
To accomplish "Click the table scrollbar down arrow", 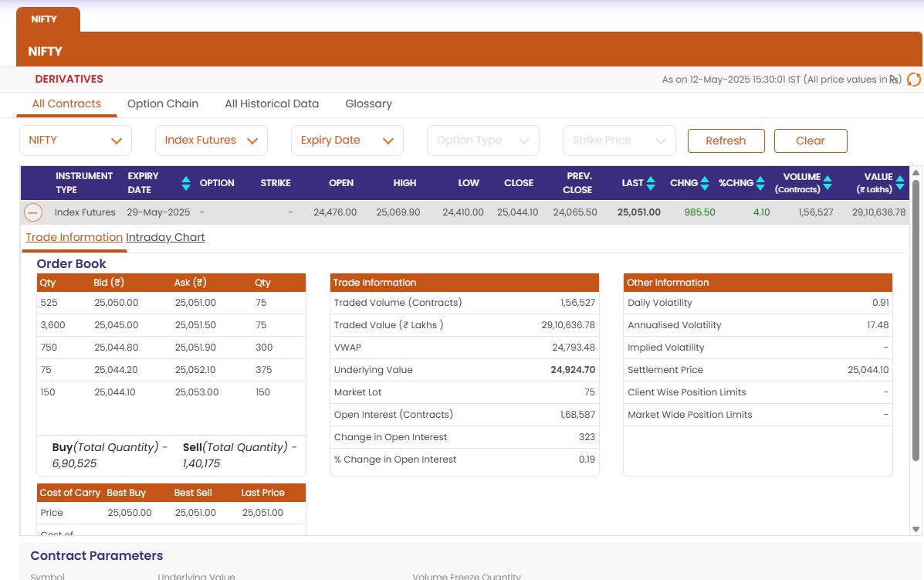I will (916, 529).
